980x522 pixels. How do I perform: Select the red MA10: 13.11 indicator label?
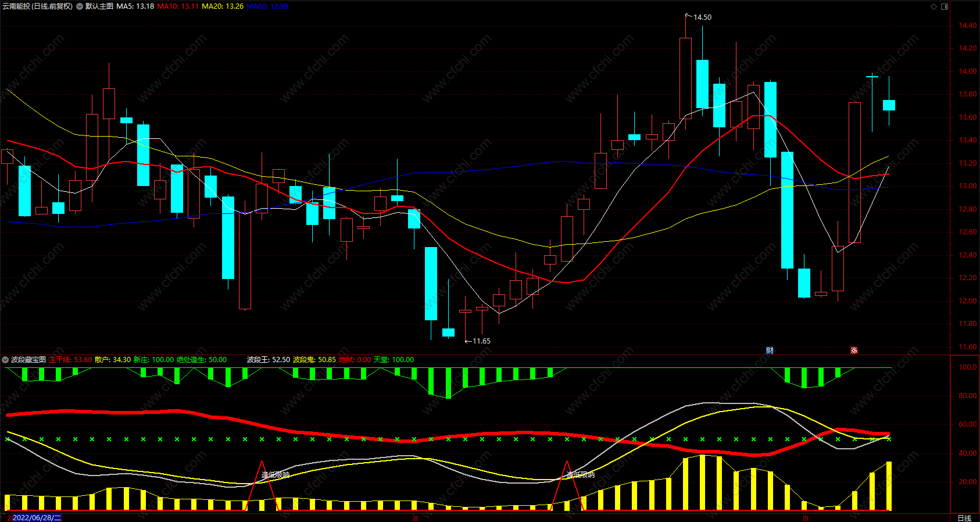(x=178, y=6)
